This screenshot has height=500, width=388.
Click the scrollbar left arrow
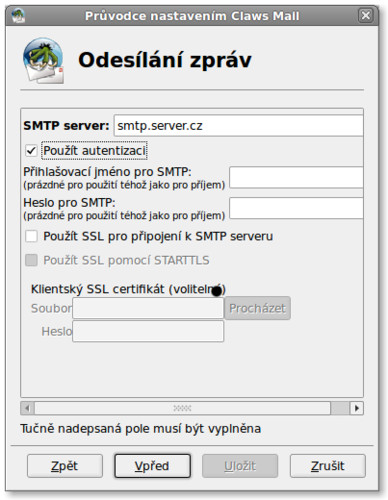pyautogui.click(x=27, y=408)
